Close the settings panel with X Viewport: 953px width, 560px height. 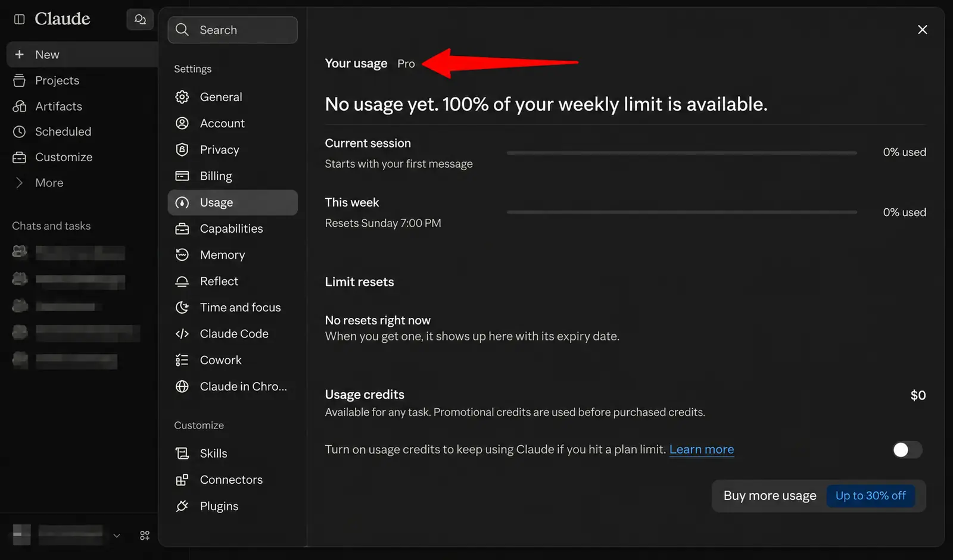click(x=923, y=30)
